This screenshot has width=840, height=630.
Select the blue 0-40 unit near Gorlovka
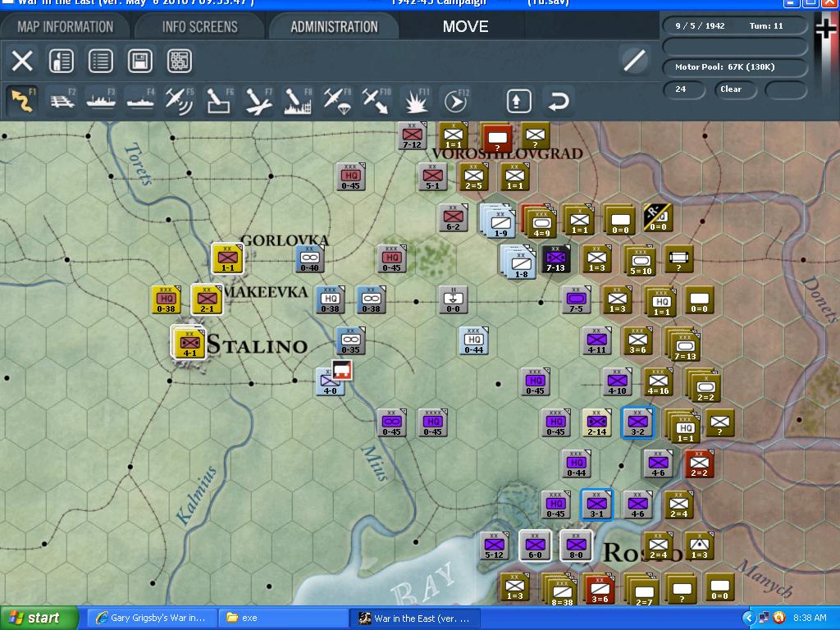(309, 258)
